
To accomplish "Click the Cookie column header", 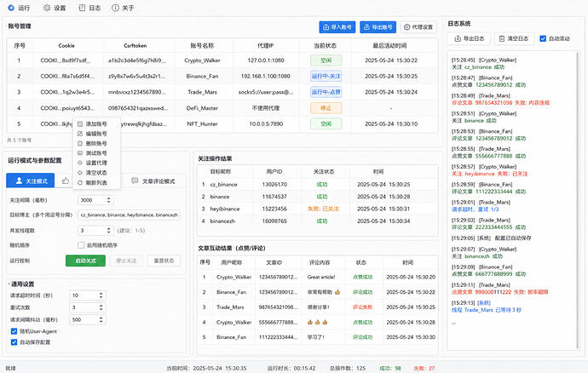I will (x=66, y=46).
